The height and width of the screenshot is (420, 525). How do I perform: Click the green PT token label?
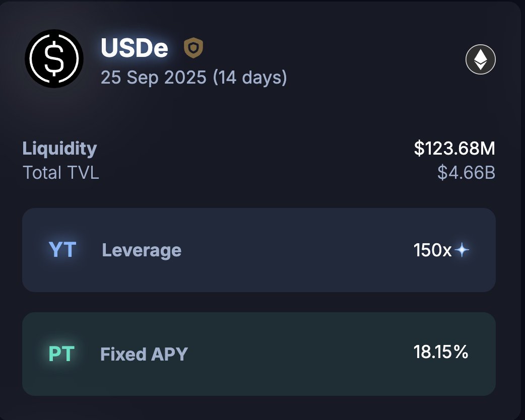(x=61, y=354)
